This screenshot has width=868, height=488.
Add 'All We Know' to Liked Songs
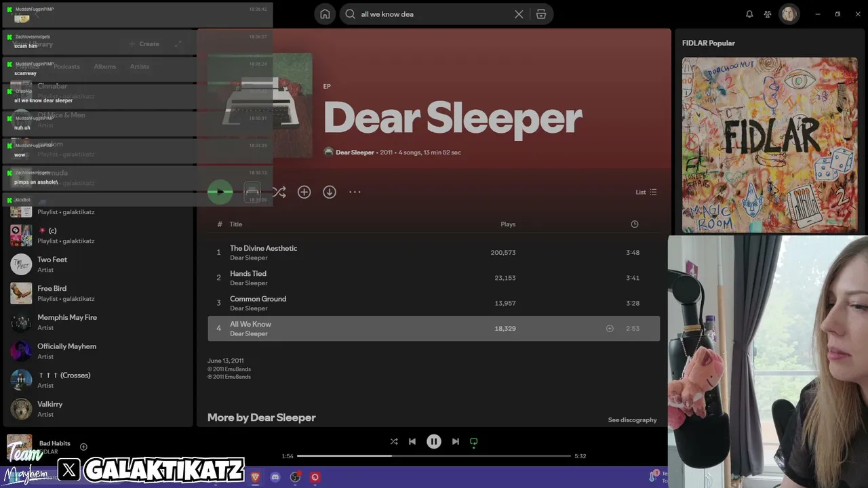point(610,329)
